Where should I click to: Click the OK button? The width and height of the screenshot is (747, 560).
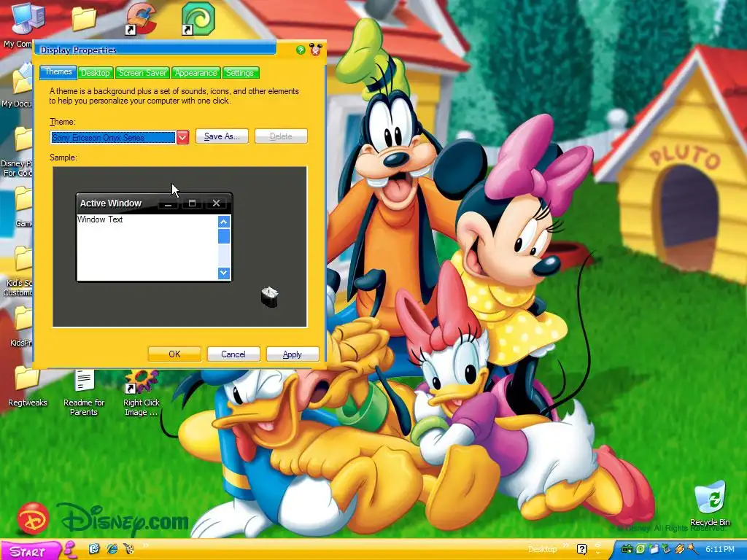(174, 354)
